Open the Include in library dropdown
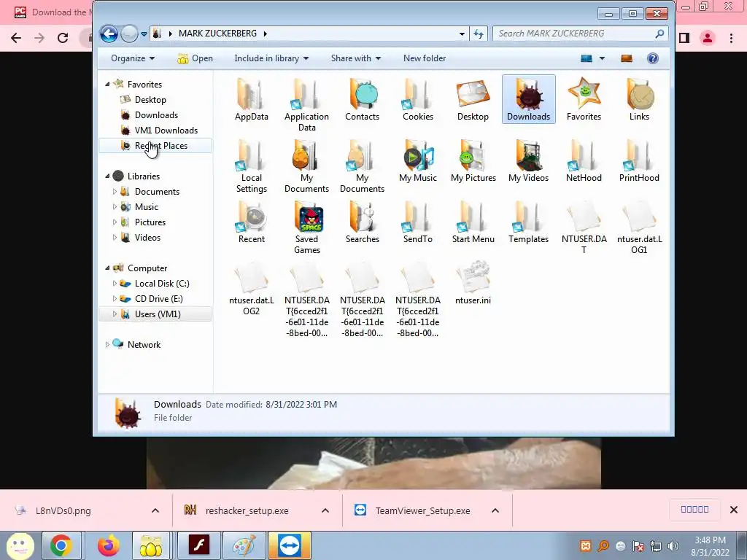Screen dimensions: 747x560 [x=271, y=58]
